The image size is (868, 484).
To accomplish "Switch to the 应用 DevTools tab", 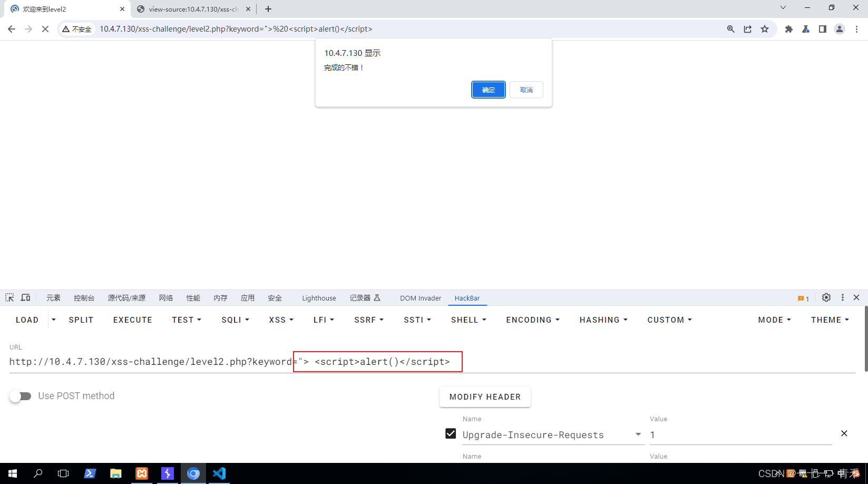I will click(248, 298).
